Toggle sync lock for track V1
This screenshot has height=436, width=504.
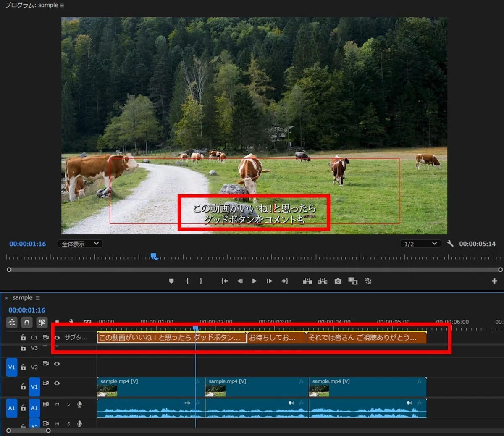(x=46, y=383)
